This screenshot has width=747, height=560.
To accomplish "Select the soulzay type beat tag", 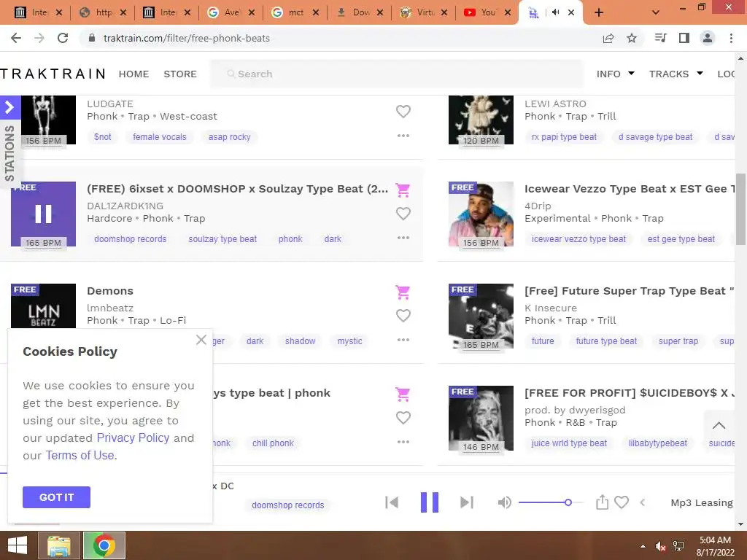I will click(222, 239).
